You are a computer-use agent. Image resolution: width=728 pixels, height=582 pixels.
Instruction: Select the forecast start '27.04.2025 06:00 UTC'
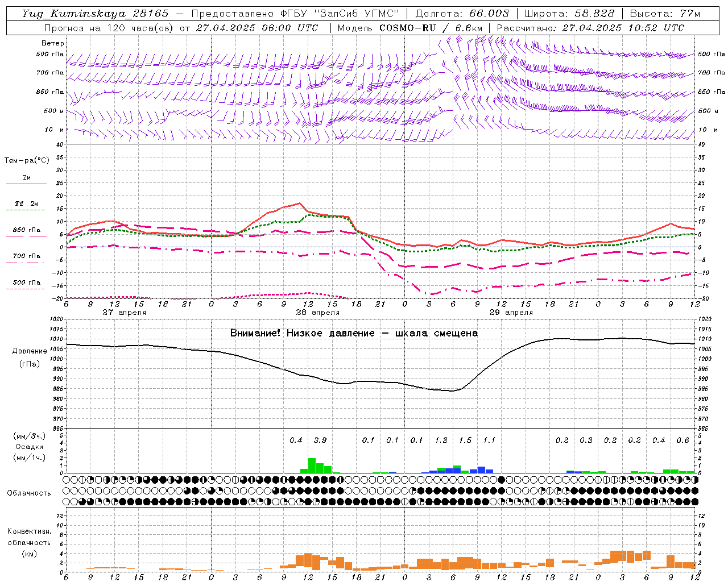(x=257, y=28)
